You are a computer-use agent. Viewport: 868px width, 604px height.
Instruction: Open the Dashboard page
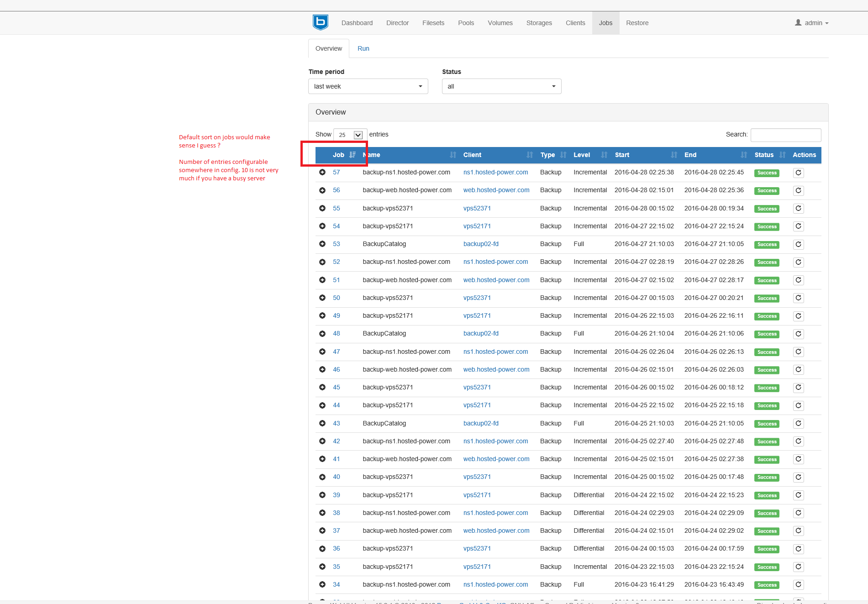(x=357, y=23)
